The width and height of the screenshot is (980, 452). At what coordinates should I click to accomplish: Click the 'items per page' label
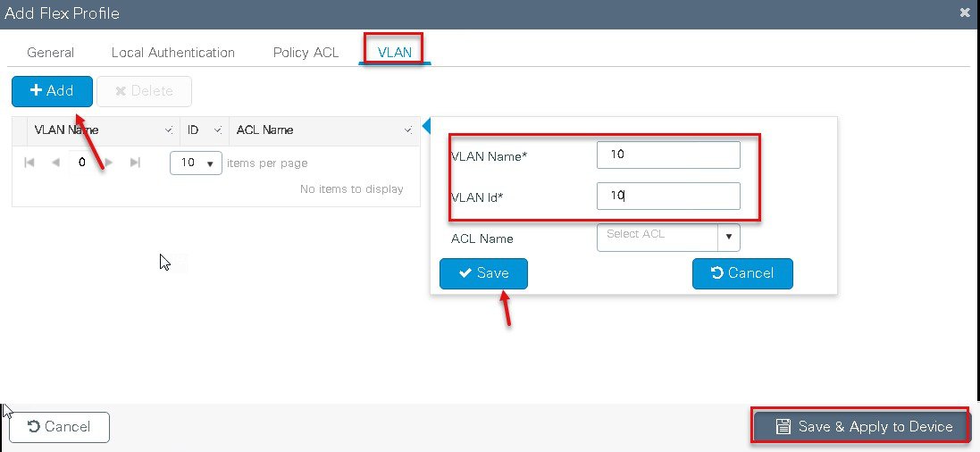tap(267, 163)
